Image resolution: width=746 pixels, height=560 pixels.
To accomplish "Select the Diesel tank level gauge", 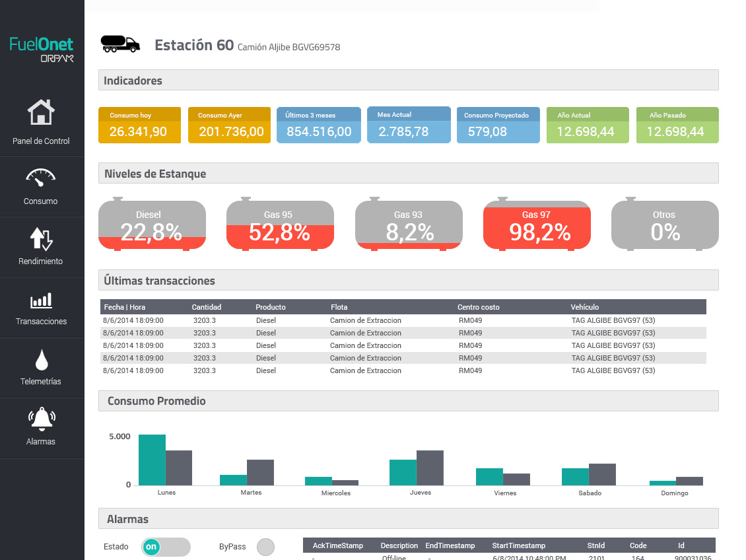I will 152,225.
